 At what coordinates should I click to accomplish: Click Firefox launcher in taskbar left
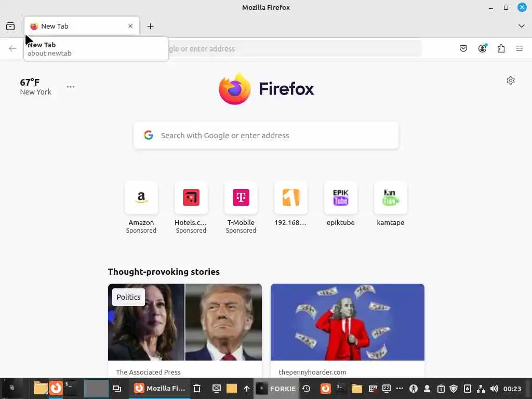click(x=56, y=388)
